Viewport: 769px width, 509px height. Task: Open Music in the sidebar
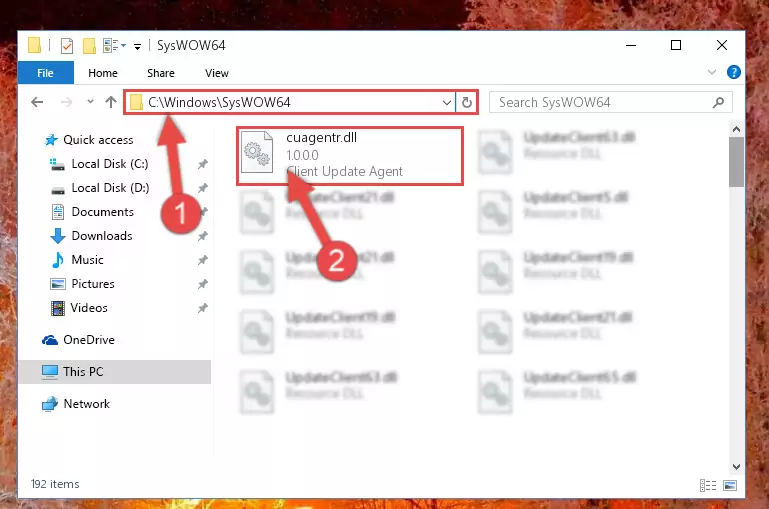87,260
